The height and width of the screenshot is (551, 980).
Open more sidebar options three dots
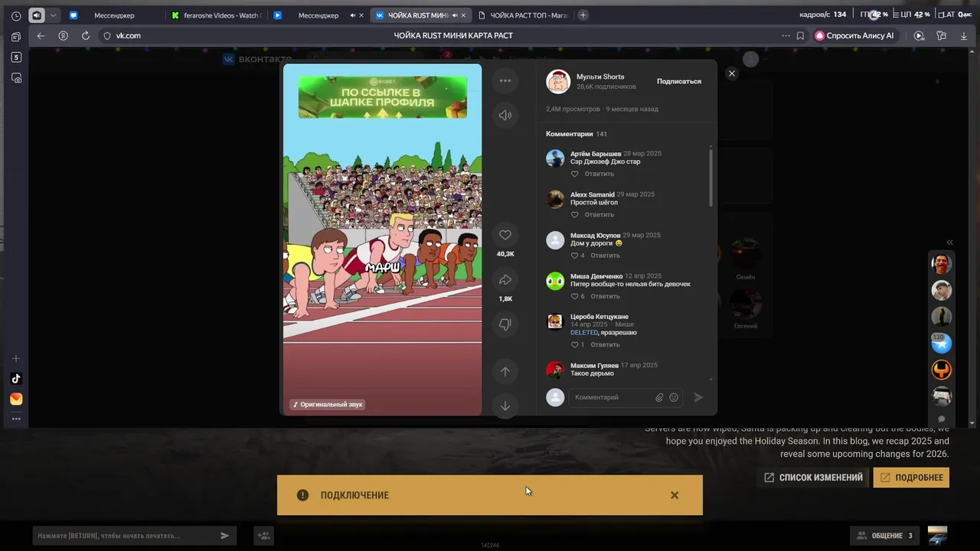click(16, 419)
